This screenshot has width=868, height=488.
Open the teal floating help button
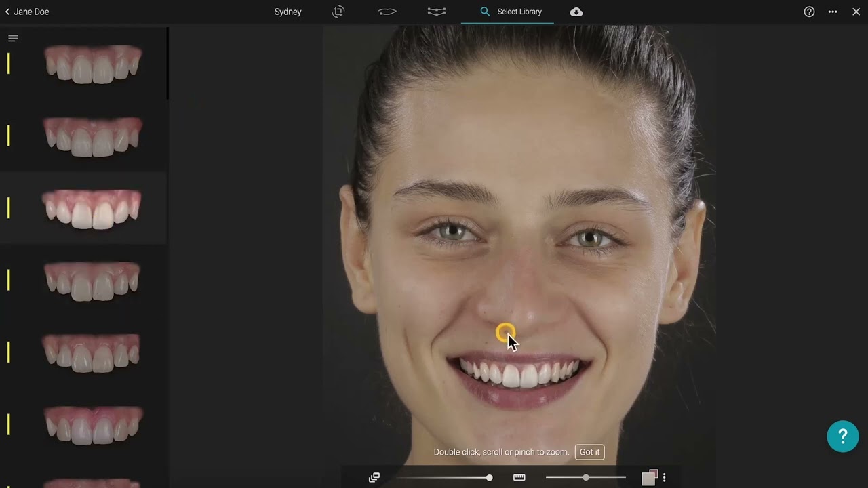[843, 436]
